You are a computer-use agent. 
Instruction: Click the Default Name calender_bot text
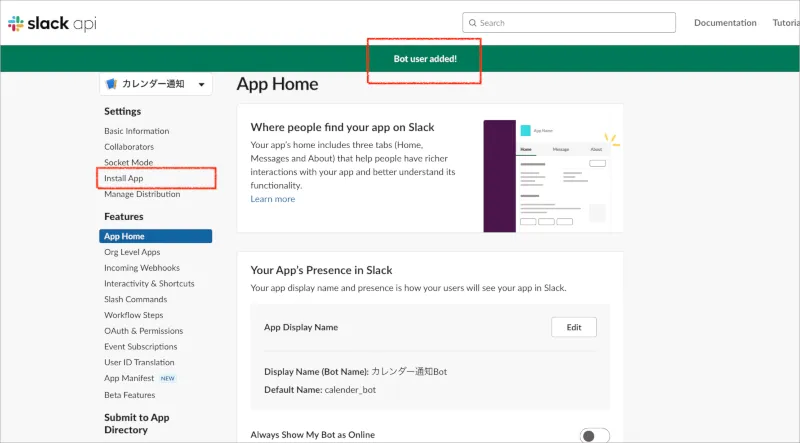pyautogui.click(x=320, y=390)
